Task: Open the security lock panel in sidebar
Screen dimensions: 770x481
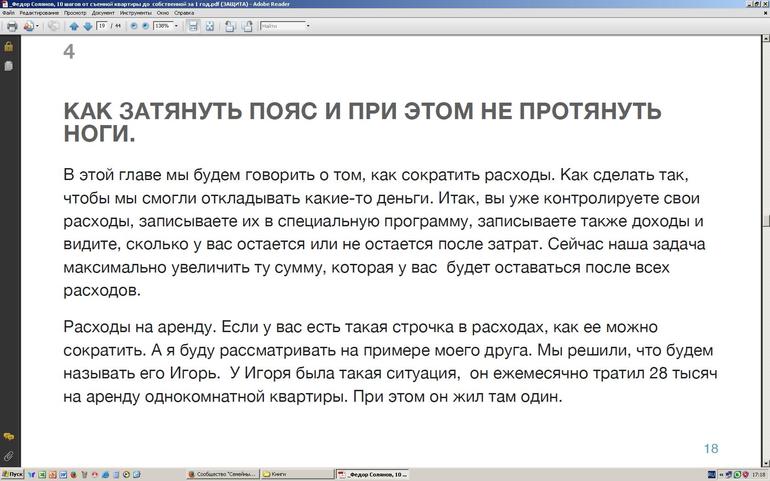Action: [8, 46]
